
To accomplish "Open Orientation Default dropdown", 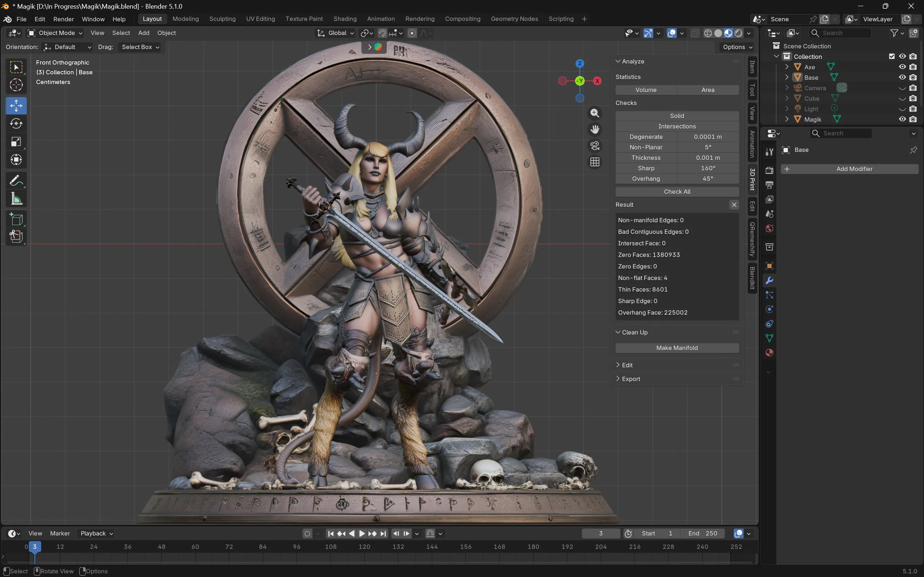I will pyautogui.click(x=67, y=47).
